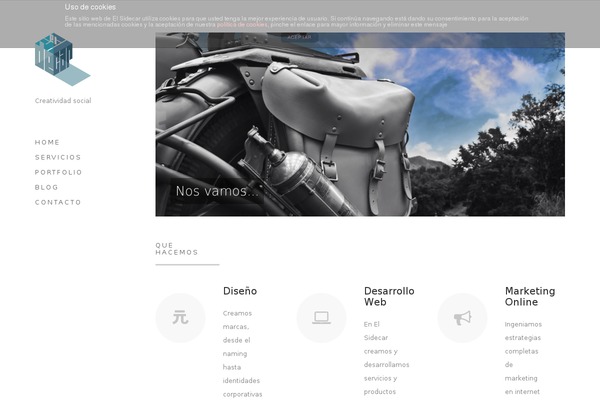The image size is (600, 400).
Task: Click the Desarrollo Web heading
Action: (x=389, y=296)
